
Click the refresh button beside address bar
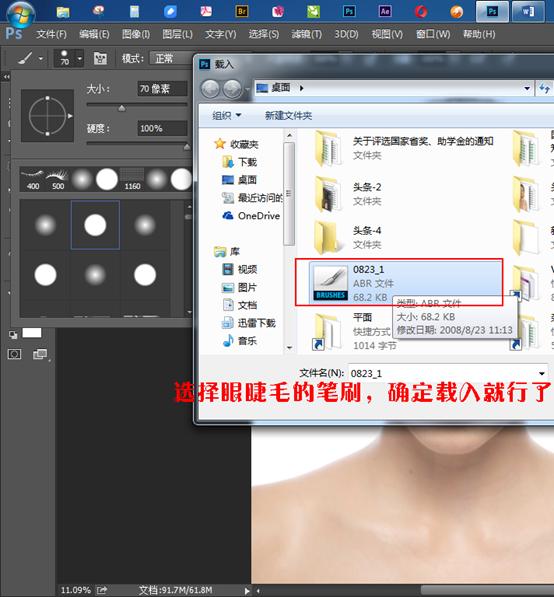544,88
